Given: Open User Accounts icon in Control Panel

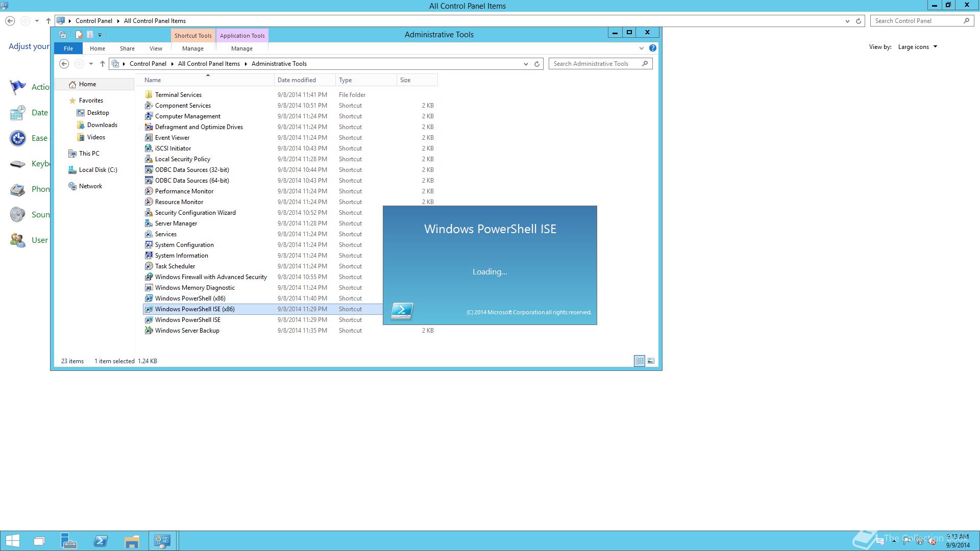Looking at the screenshot, I should (18, 240).
